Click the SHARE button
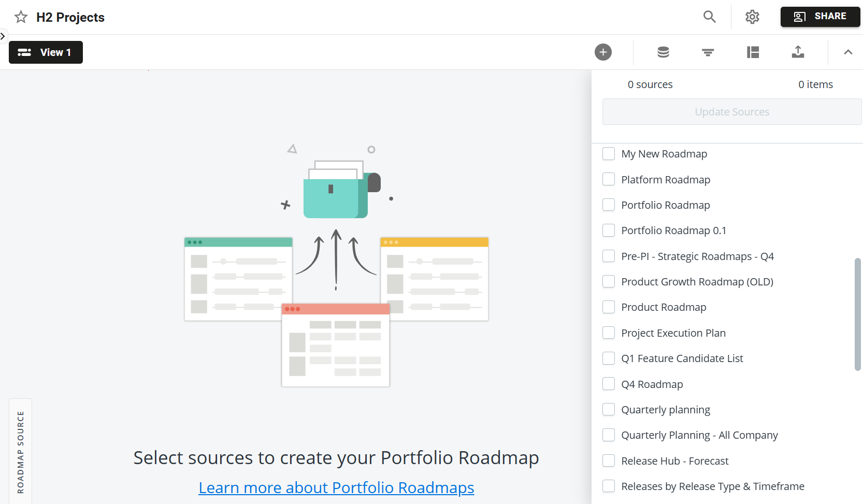Viewport: 863px width, 504px height. (x=820, y=17)
